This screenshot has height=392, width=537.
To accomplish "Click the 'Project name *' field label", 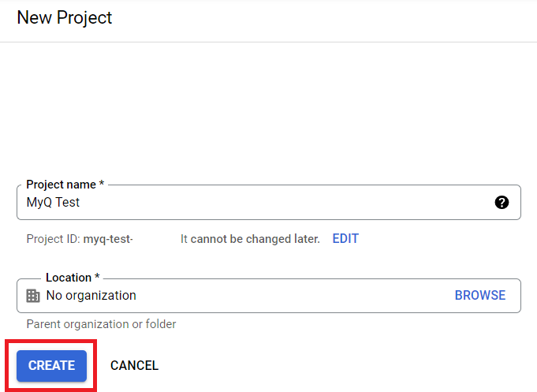I will pyautogui.click(x=62, y=185).
